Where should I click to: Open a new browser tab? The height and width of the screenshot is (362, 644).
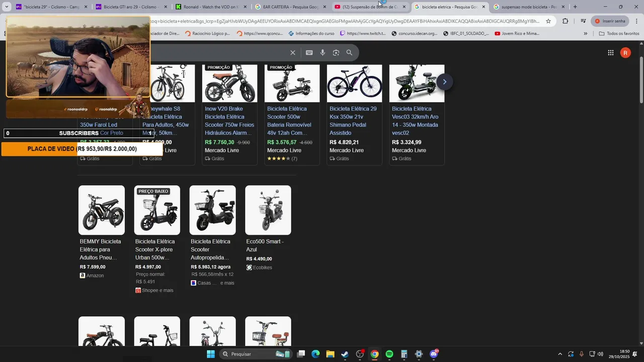pyautogui.click(x=575, y=7)
